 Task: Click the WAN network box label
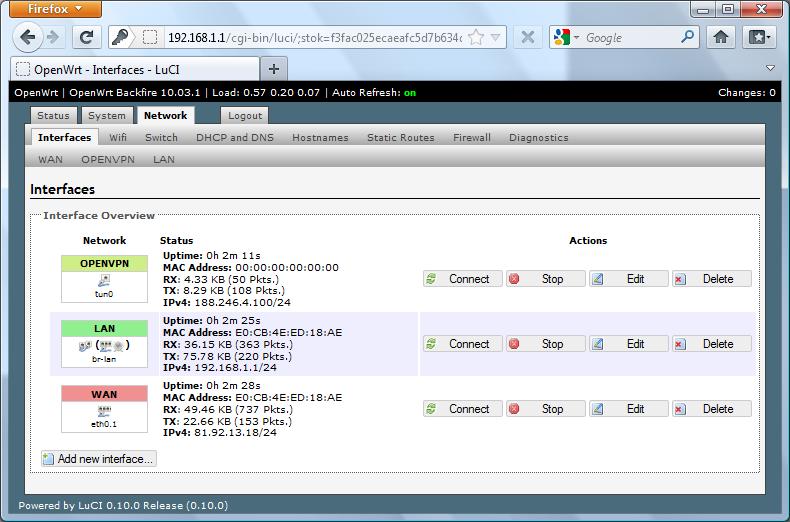tap(104, 394)
